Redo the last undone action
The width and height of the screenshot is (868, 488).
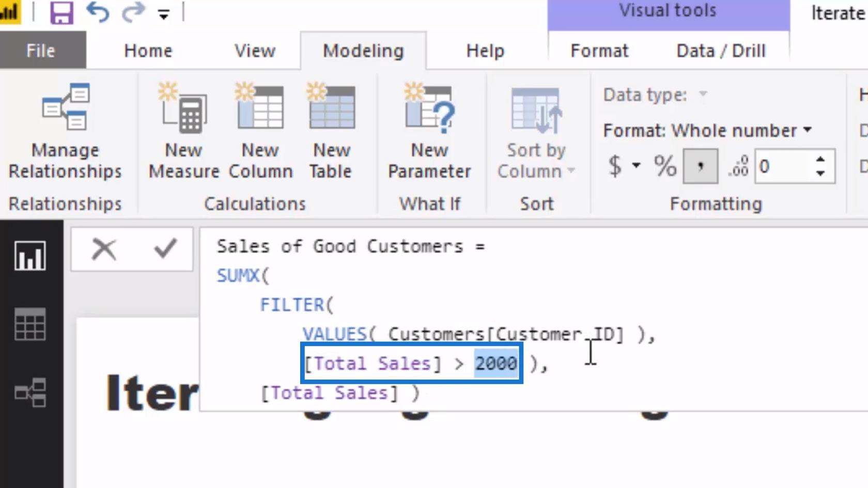pyautogui.click(x=133, y=12)
